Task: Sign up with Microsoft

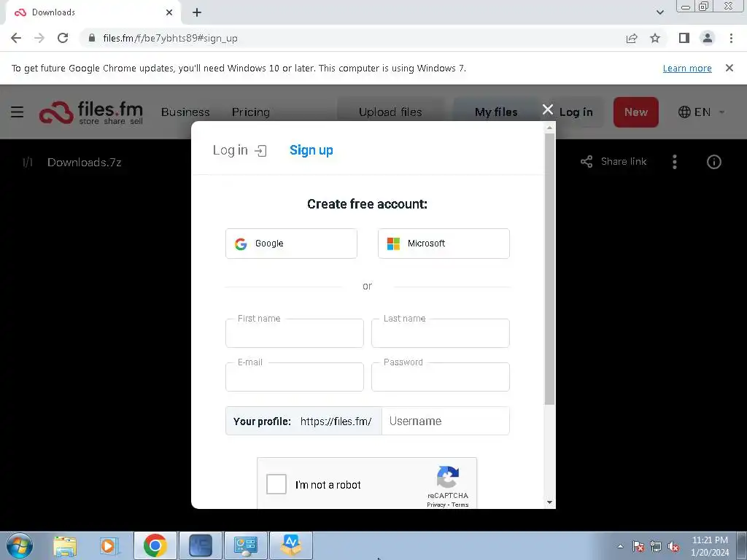Action: [x=444, y=244]
